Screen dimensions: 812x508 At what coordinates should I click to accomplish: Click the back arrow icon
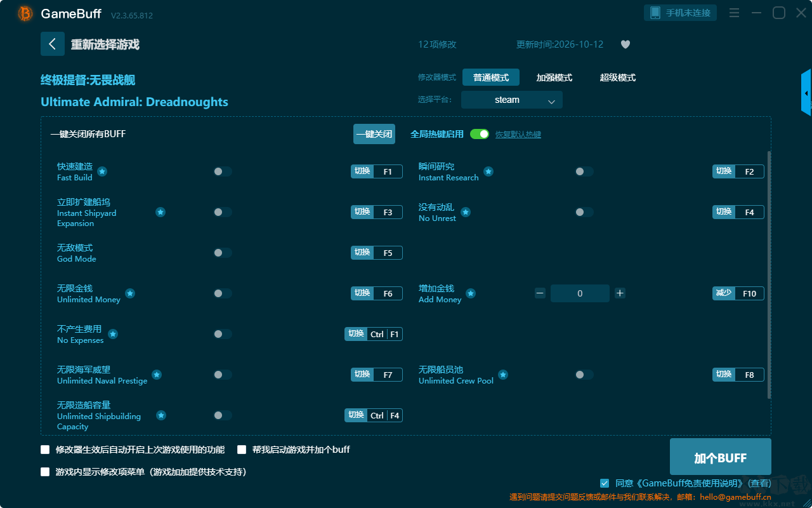click(53, 44)
